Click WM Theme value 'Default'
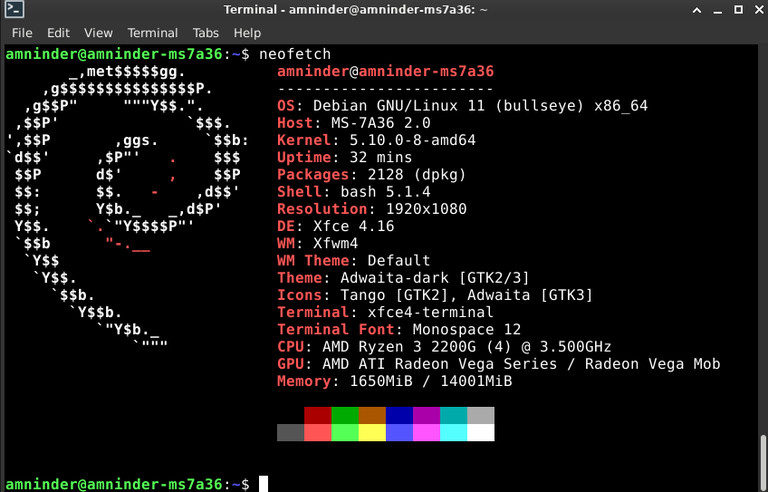 click(x=399, y=261)
